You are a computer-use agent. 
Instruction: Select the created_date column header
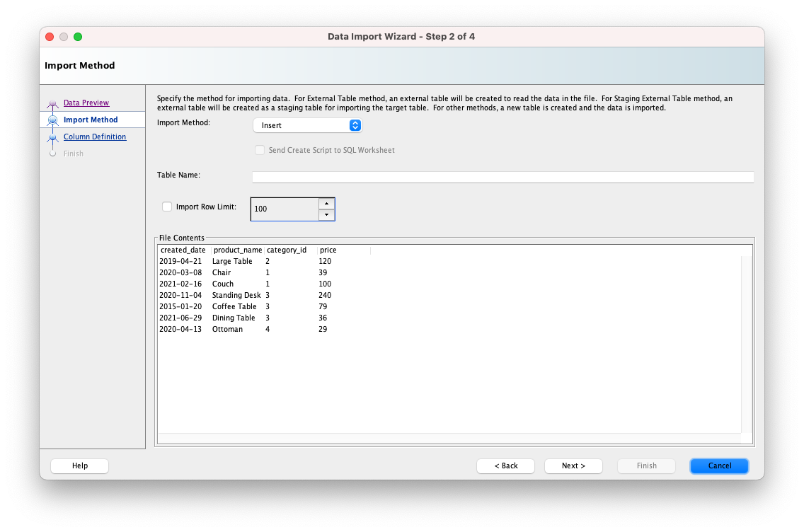183,250
